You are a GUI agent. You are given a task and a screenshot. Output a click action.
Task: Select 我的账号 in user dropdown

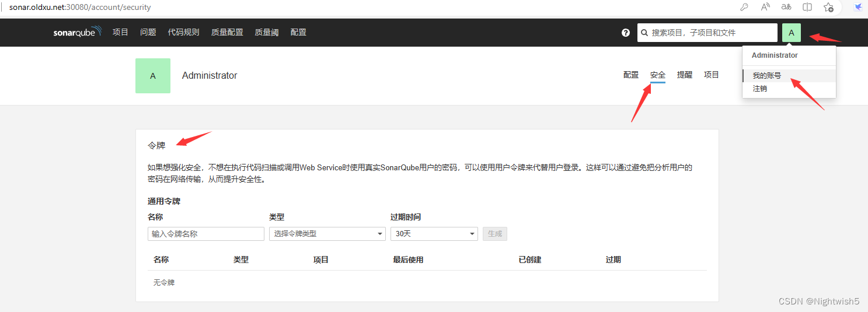point(789,76)
